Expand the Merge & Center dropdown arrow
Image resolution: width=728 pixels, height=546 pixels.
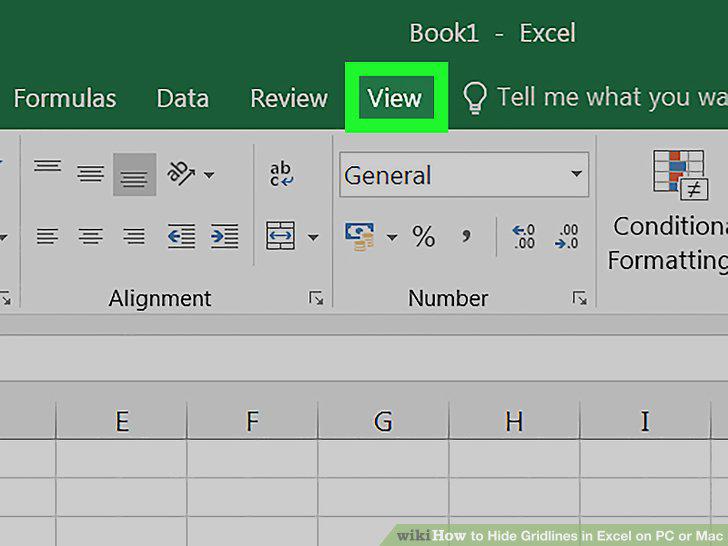313,237
